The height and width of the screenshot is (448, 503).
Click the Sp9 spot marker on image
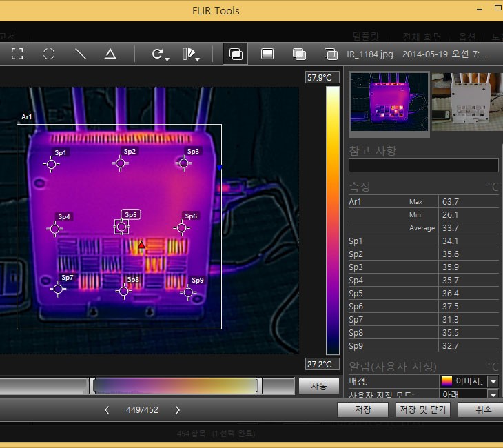188,292
